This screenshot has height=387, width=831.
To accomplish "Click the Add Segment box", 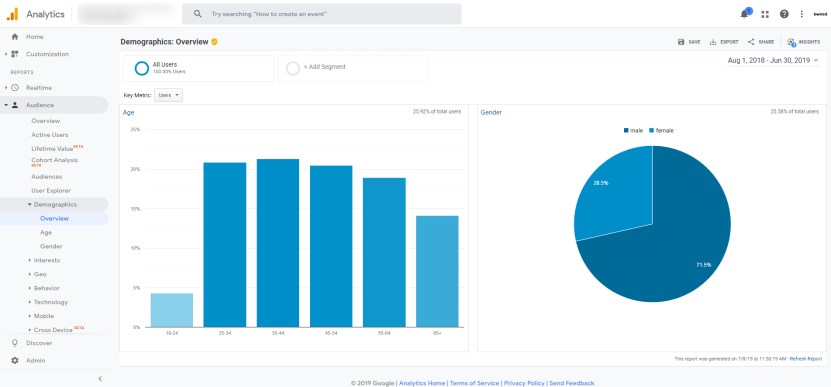I will 354,68.
